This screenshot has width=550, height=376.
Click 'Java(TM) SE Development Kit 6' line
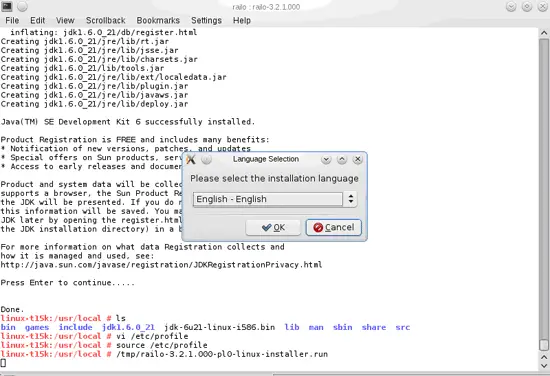(128, 122)
